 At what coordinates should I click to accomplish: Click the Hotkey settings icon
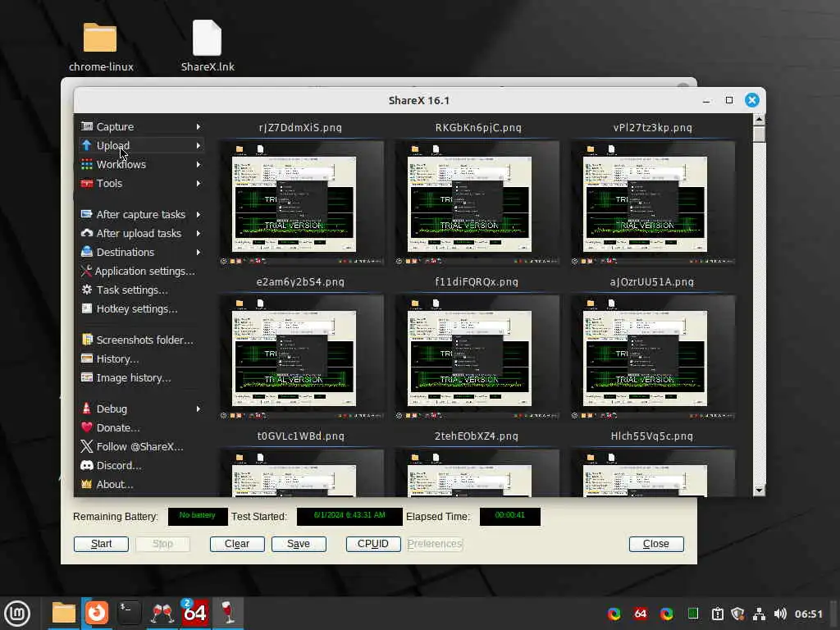point(86,308)
